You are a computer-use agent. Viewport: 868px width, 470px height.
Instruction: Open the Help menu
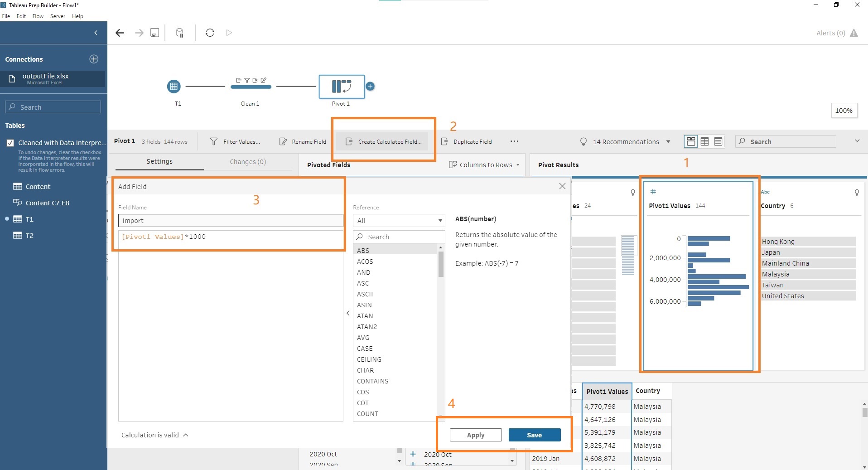click(77, 16)
